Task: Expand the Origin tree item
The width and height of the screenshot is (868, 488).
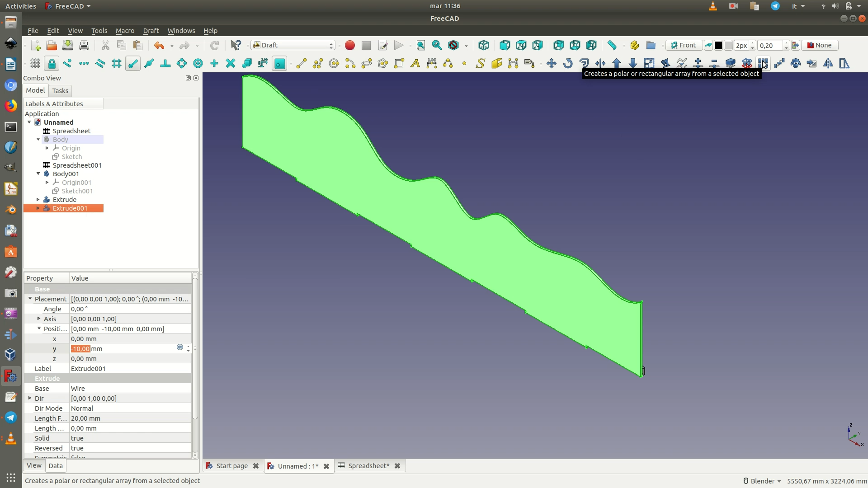Action: coord(47,148)
